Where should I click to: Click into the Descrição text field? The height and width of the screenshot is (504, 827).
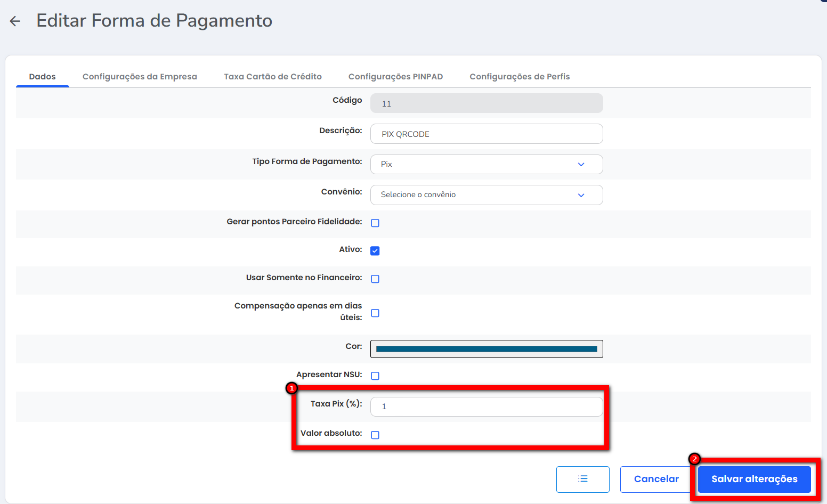(x=486, y=134)
